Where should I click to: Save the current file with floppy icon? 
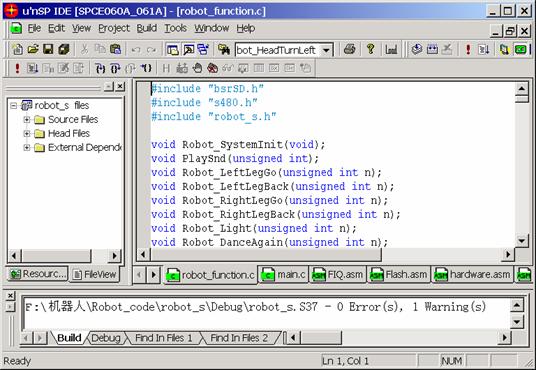click(48, 50)
